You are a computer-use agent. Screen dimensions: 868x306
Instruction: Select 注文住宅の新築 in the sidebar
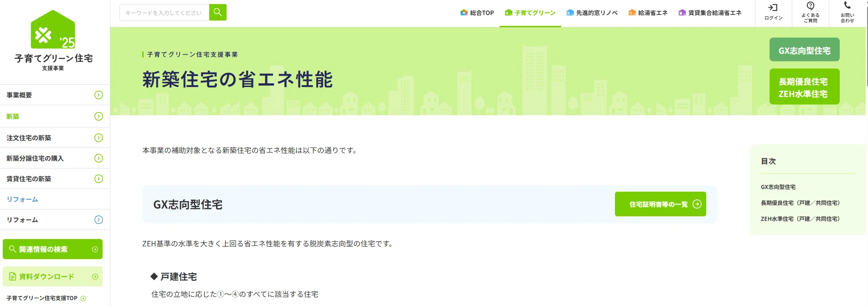point(55,138)
